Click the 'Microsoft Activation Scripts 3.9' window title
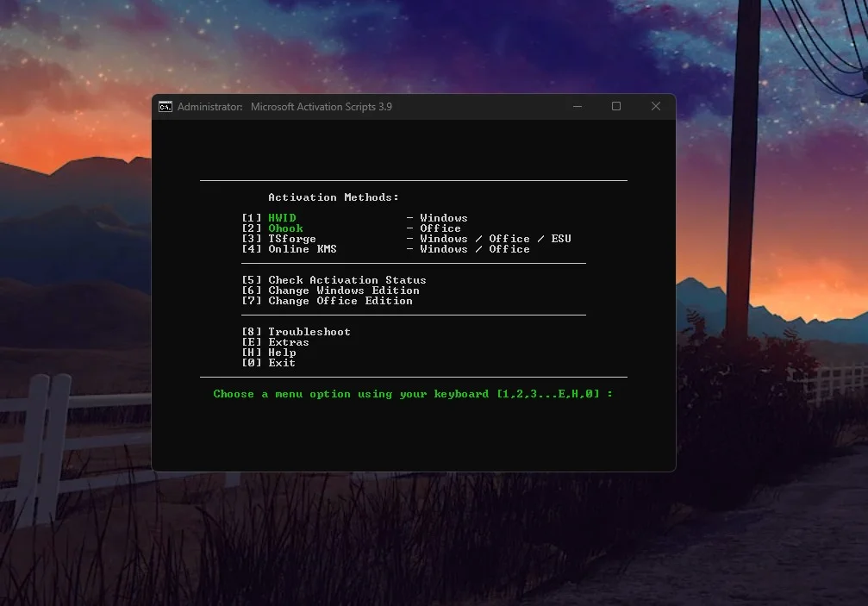868x606 pixels. coord(321,107)
